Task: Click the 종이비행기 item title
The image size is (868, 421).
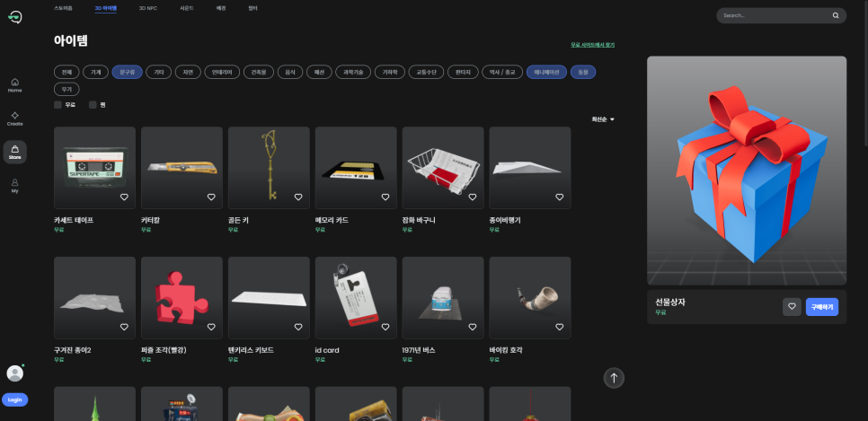Action: [x=505, y=220]
